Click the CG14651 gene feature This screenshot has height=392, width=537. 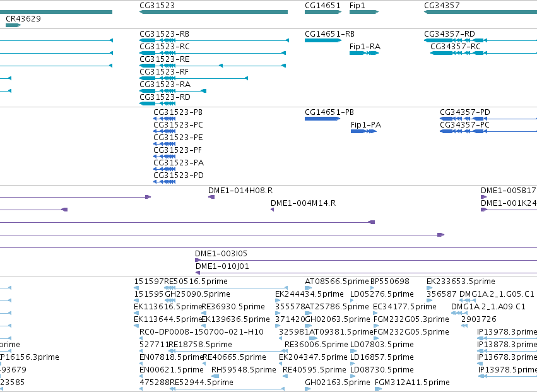tap(323, 12)
